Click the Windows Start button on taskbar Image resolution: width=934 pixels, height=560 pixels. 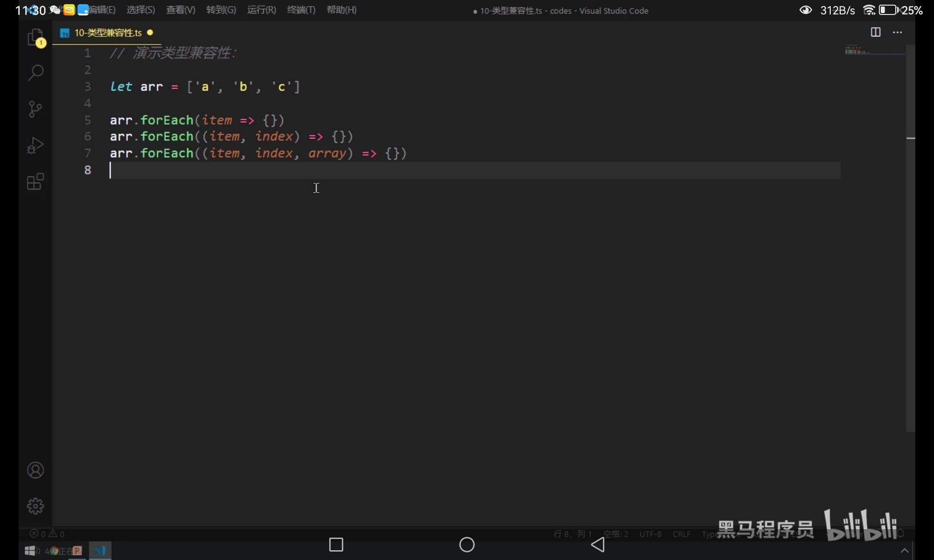pyautogui.click(x=30, y=551)
